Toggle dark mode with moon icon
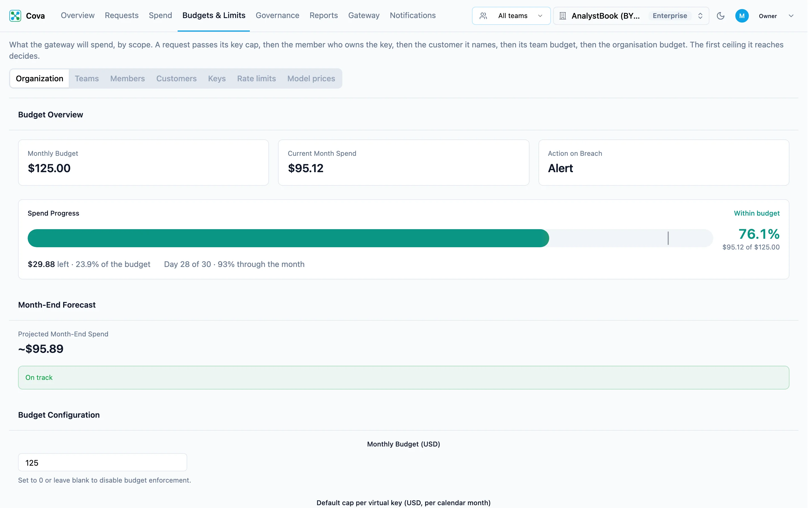Screen dimensions: 812x508 (720, 16)
